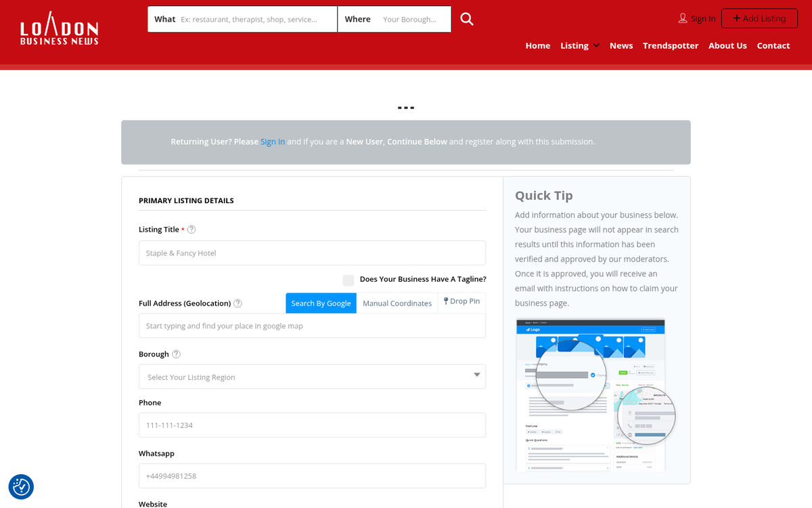Open the Full Address help question mark
The image size is (812, 508).
tap(238, 303)
